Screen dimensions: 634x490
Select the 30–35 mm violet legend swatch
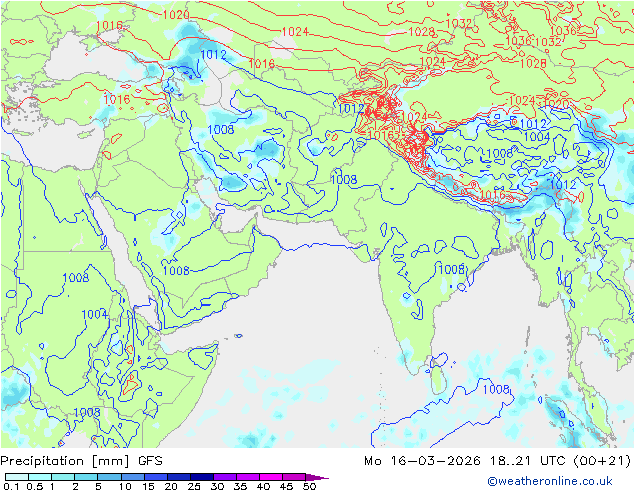(224, 477)
